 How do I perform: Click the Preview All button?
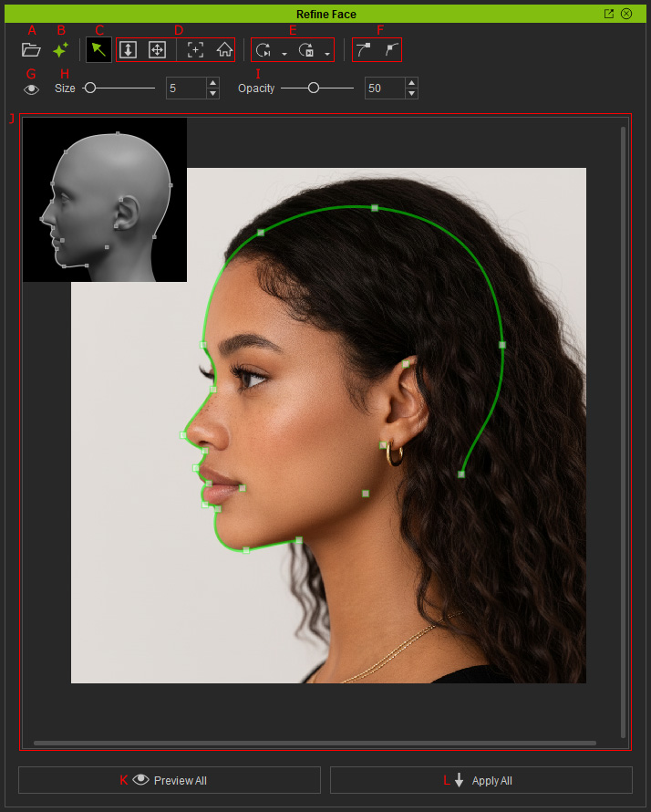tap(170, 780)
